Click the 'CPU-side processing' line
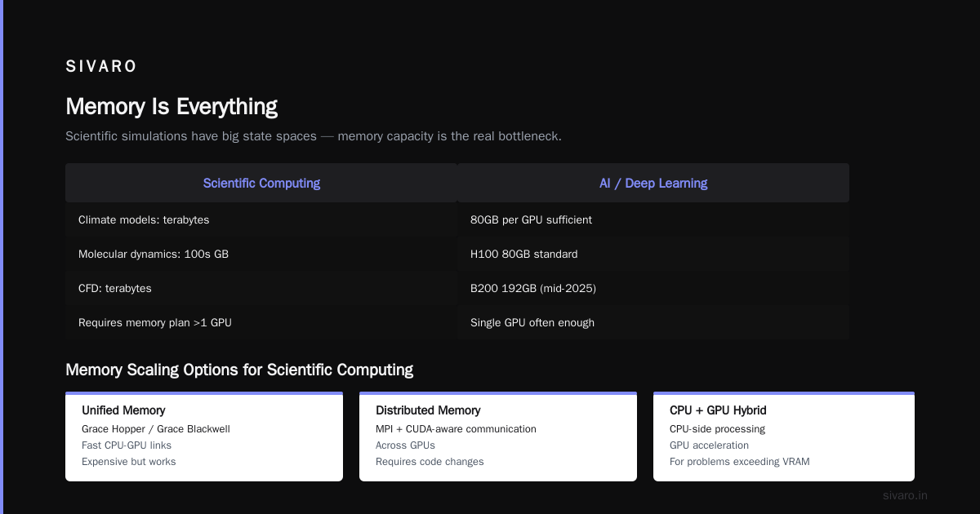Image resolution: width=980 pixels, height=514 pixels. [x=717, y=429]
